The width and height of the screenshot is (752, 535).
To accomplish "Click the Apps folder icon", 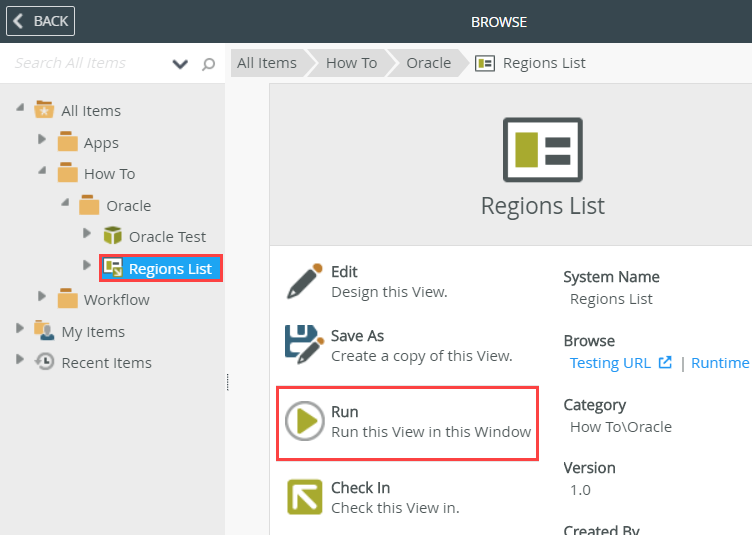I will pyautogui.click(x=67, y=141).
